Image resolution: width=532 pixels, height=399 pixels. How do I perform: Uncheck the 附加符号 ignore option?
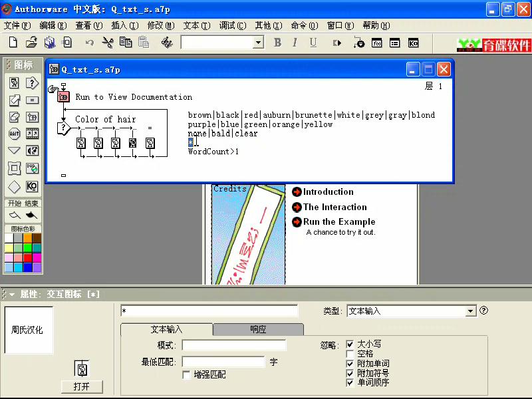350,374
